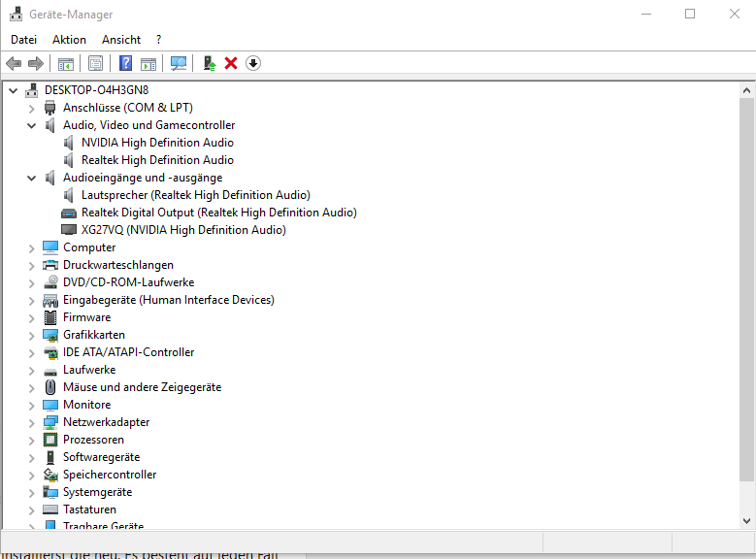The height and width of the screenshot is (559, 756).
Task: Click the Eingabegeräte HID icon
Action: click(50, 300)
